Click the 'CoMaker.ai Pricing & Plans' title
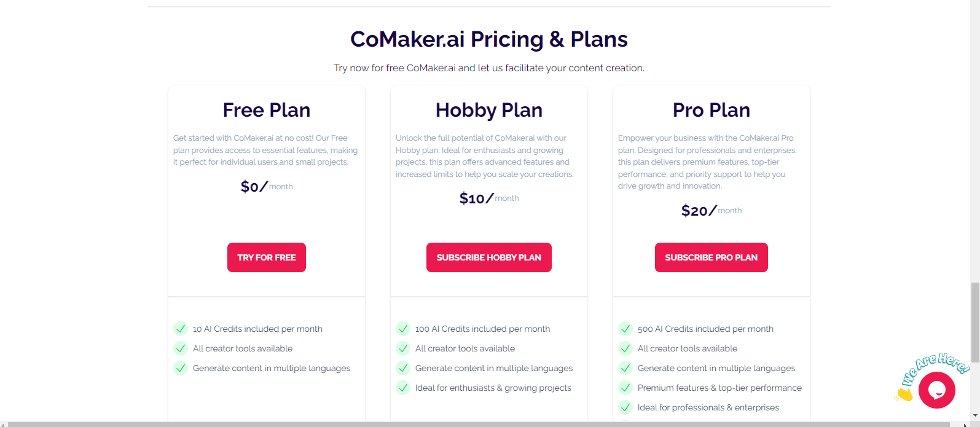Viewport: 980px width, 427px height. coord(489,39)
